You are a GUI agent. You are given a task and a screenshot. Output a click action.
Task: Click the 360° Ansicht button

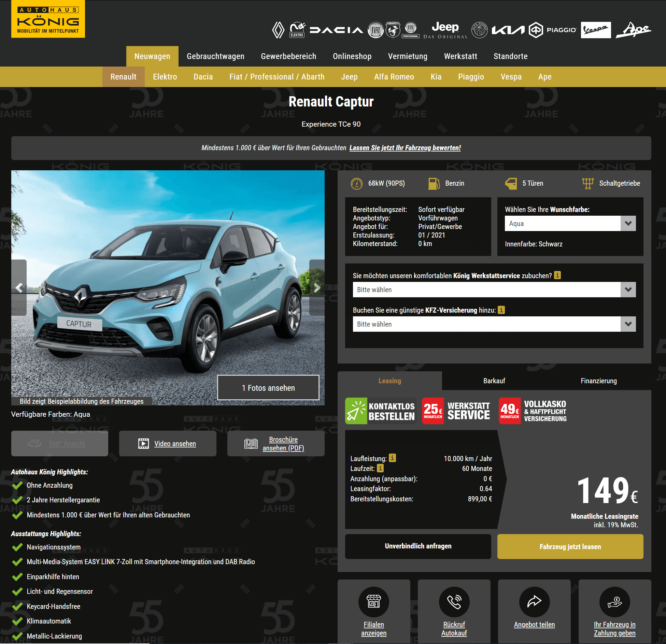tap(59, 443)
